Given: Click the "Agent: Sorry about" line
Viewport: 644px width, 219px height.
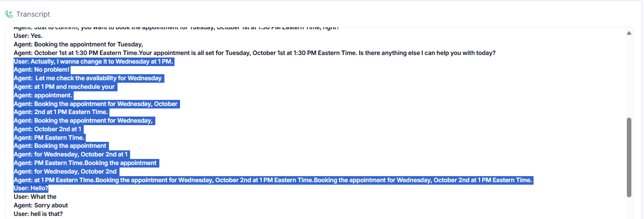Looking at the screenshot, I should 41,205.
